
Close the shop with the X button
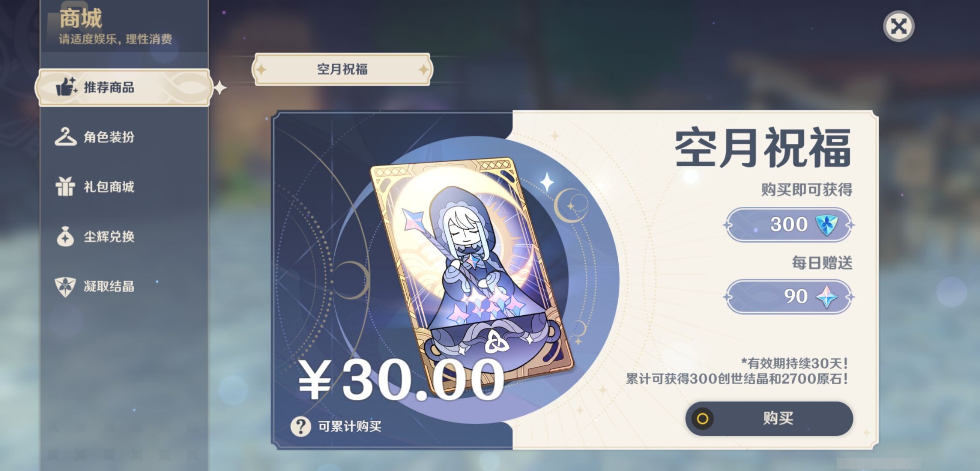point(898,26)
